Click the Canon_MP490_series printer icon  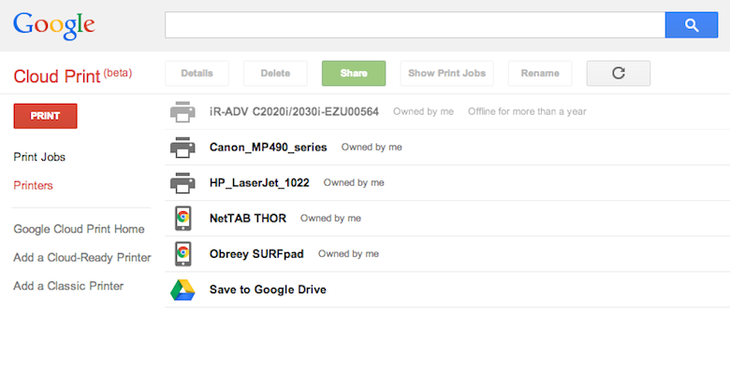[x=182, y=148]
